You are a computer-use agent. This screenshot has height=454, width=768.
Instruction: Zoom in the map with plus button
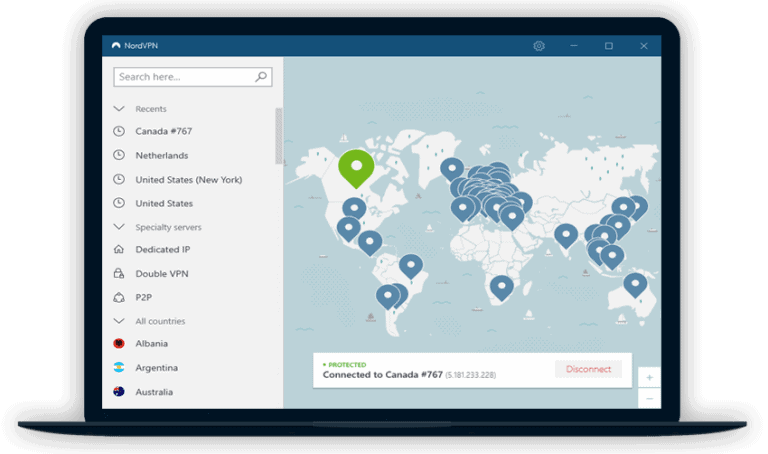(x=649, y=378)
